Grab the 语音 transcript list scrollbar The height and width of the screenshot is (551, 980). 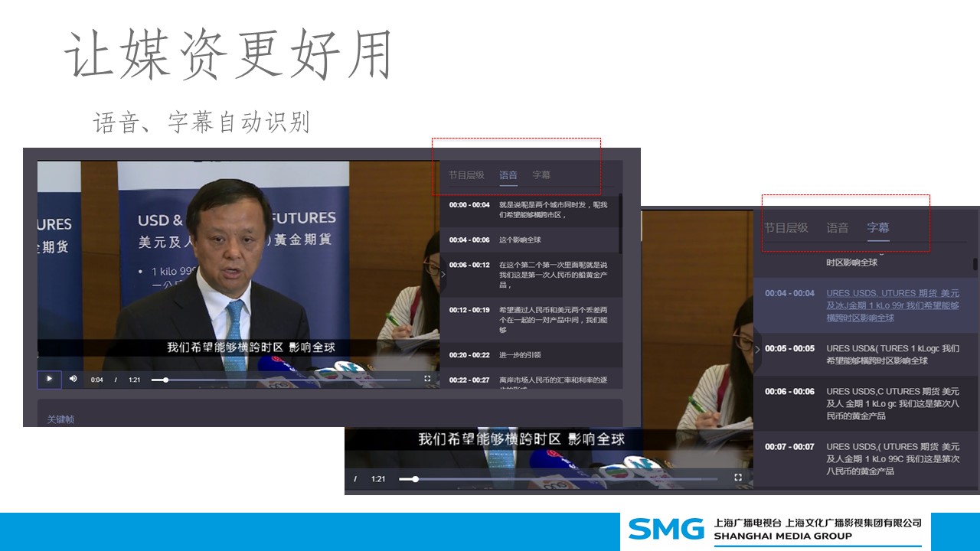pos(619,223)
